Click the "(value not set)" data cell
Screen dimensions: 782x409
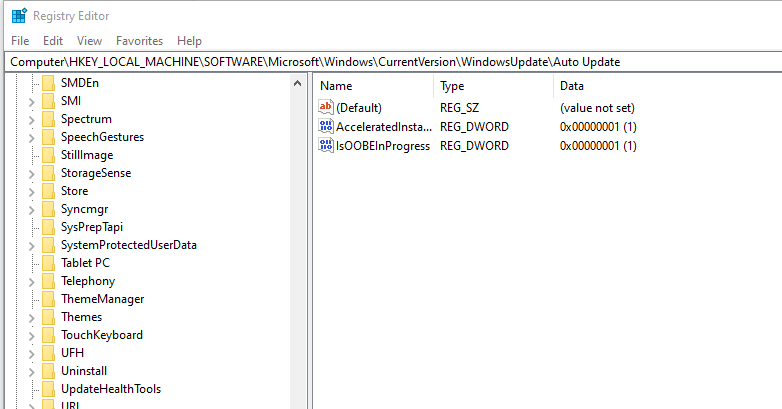click(597, 108)
